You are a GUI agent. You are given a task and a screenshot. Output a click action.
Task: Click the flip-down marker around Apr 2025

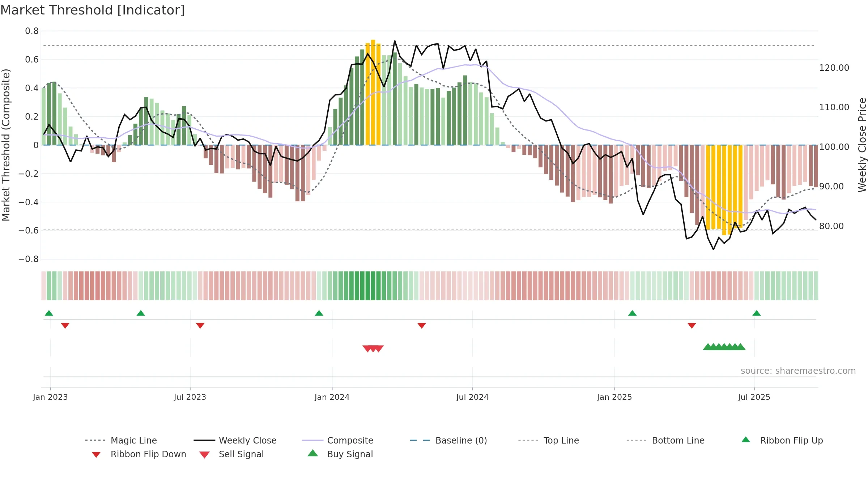pyautogui.click(x=692, y=326)
